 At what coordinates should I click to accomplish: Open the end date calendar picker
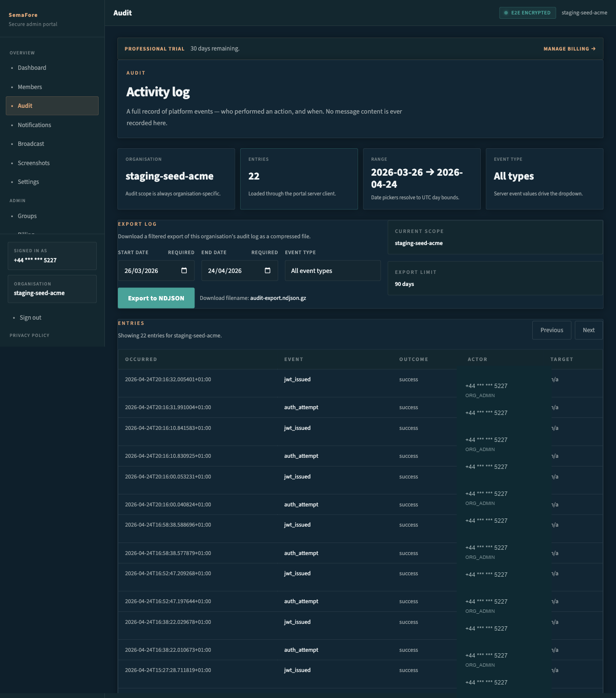(268, 271)
